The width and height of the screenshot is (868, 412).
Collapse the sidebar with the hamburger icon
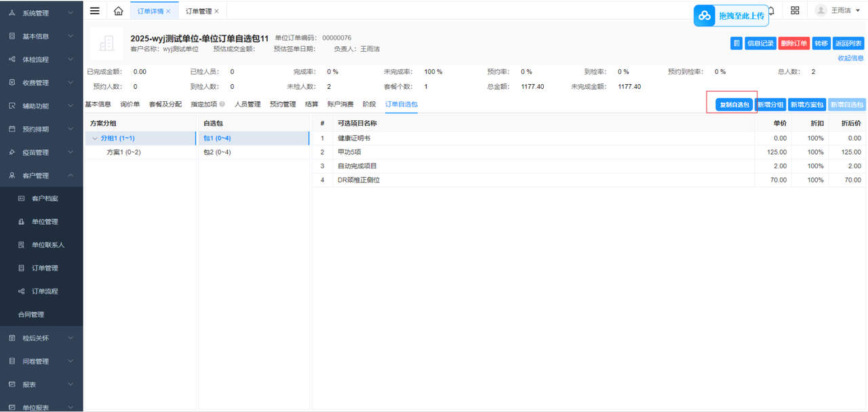(x=95, y=11)
